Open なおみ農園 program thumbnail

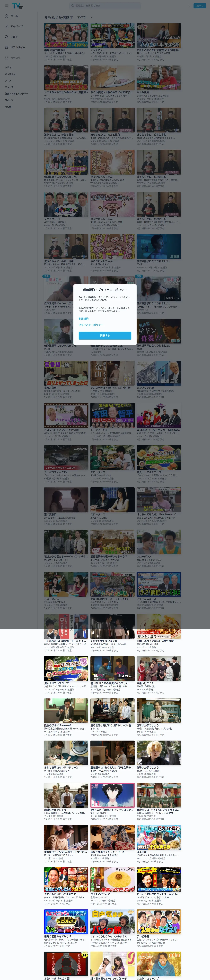pyautogui.click(x=159, y=78)
